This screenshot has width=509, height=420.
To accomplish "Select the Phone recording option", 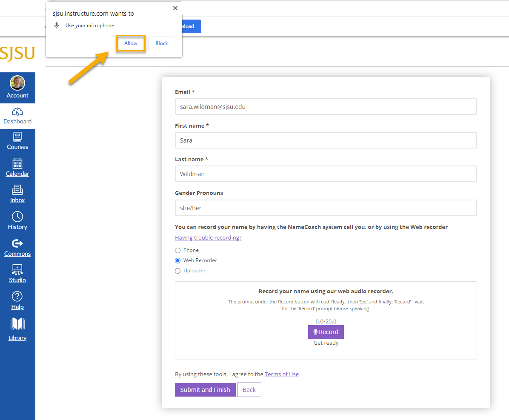I will (177, 250).
